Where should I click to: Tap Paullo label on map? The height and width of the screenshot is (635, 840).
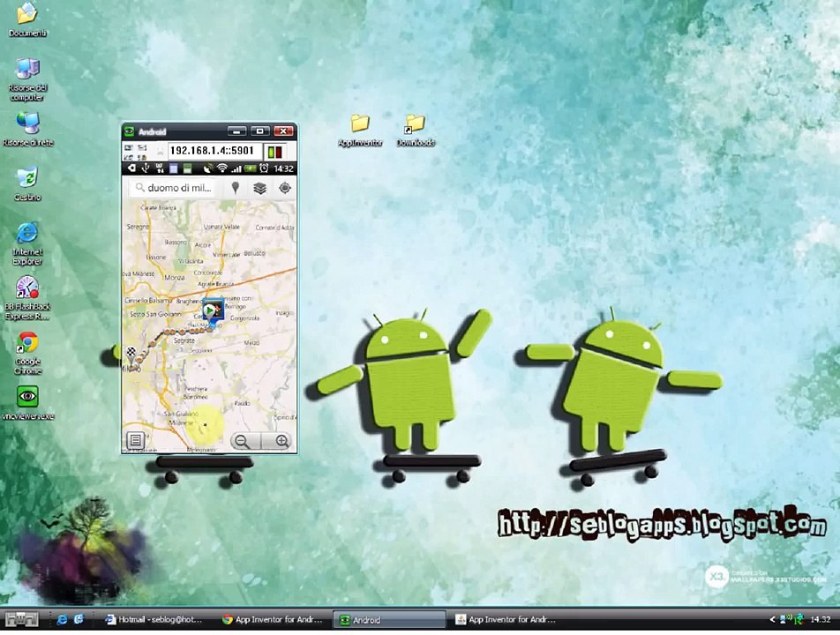pyautogui.click(x=242, y=403)
